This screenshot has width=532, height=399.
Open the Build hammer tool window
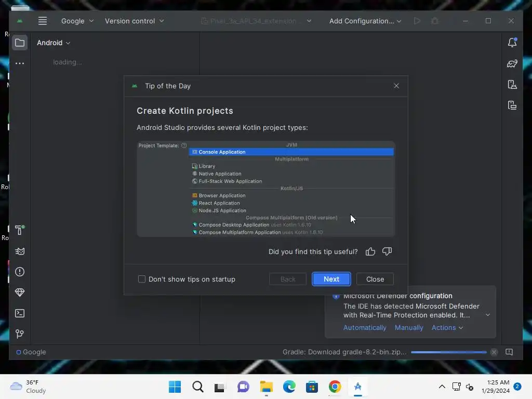(x=20, y=230)
